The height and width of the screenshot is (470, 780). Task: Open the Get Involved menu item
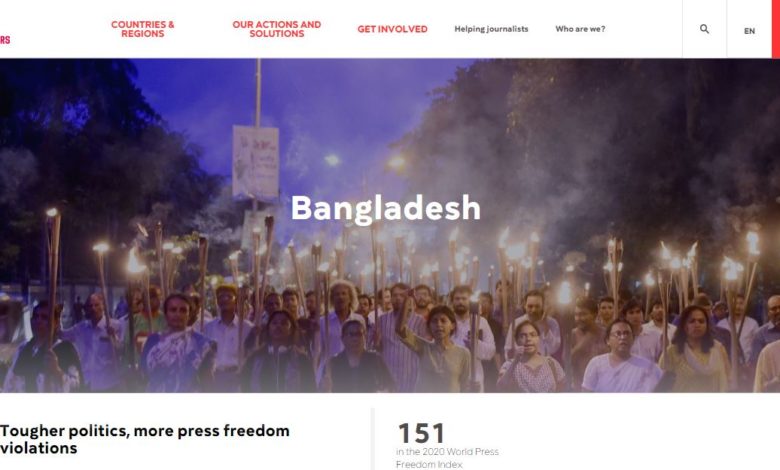coord(392,29)
